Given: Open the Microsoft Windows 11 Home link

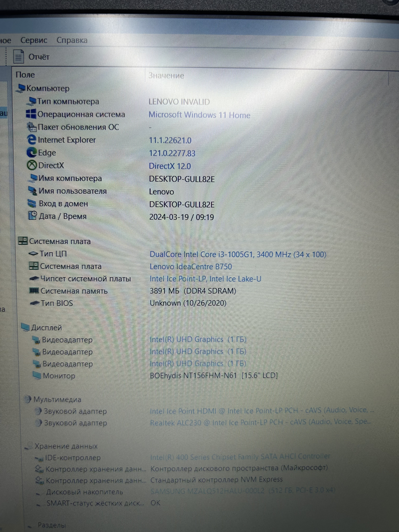Looking at the screenshot, I should coord(199,115).
